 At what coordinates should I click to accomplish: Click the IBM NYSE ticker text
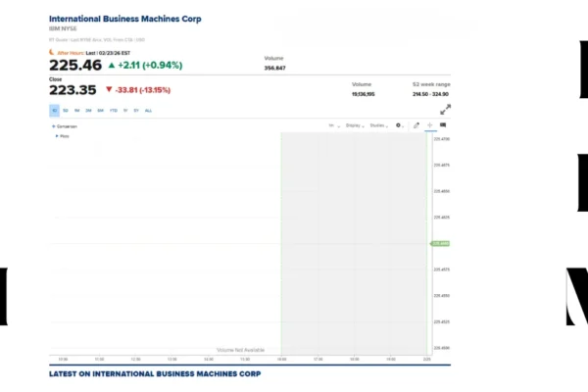tap(63, 28)
